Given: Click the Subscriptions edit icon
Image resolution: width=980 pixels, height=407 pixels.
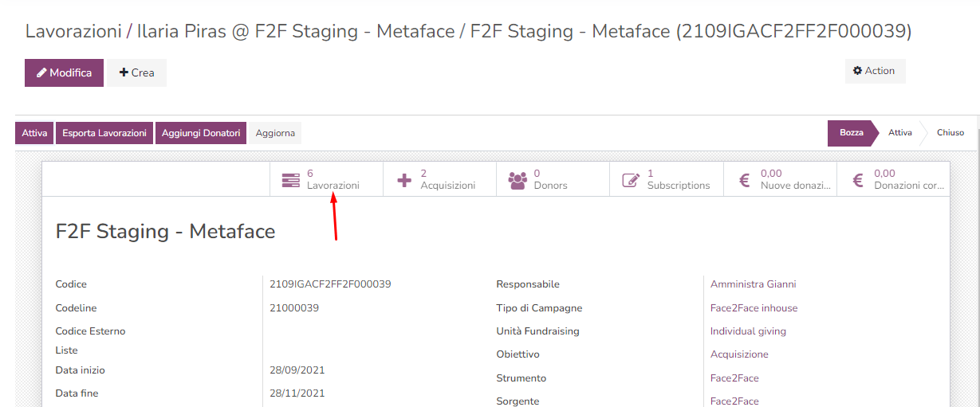Looking at the screenshot, I should [631, 180].
